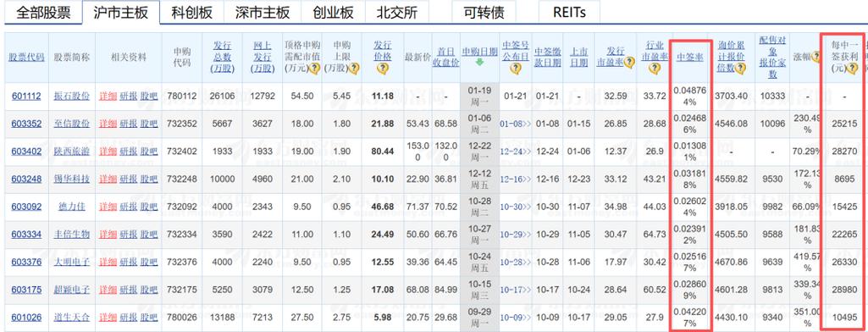868x332 pixels.
Task: Open the 创业板 tab
Action: pyautogui.click(x=333, y=13)
